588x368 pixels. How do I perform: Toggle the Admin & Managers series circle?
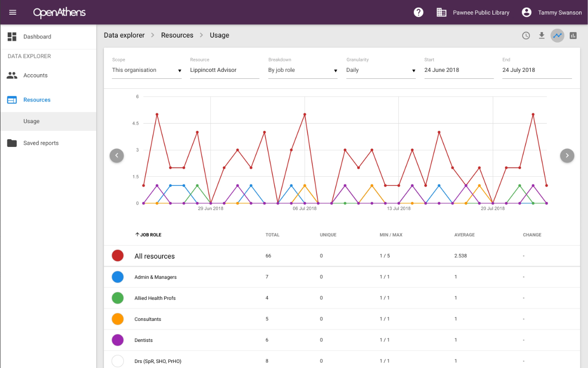(118, 277)
